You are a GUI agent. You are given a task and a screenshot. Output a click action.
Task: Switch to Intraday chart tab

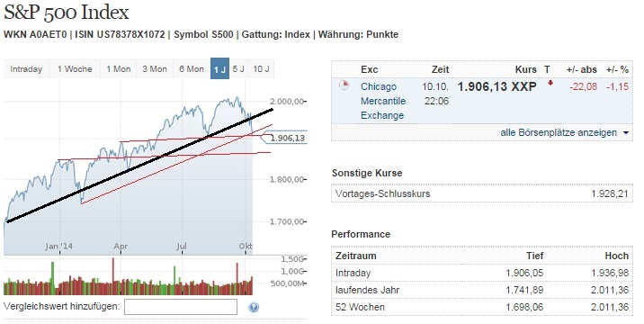pyautogui.click(x=26, y=69)
